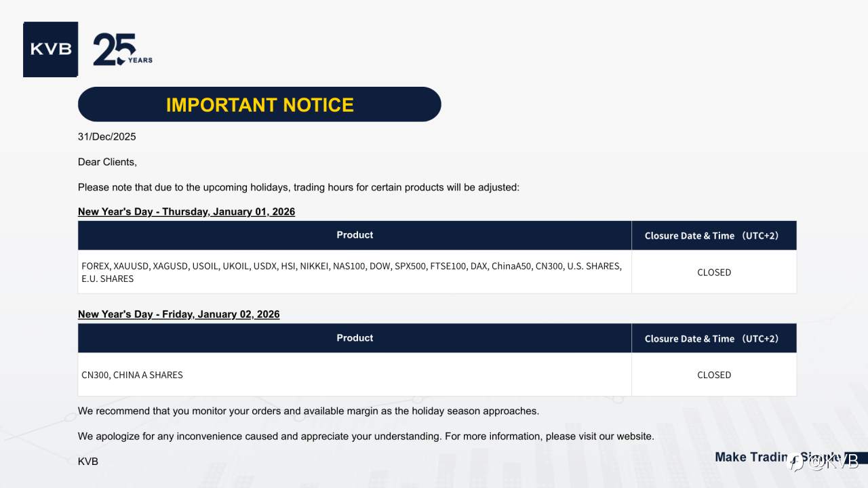Click the 25 Years anniversary emblem

(122, 50)
